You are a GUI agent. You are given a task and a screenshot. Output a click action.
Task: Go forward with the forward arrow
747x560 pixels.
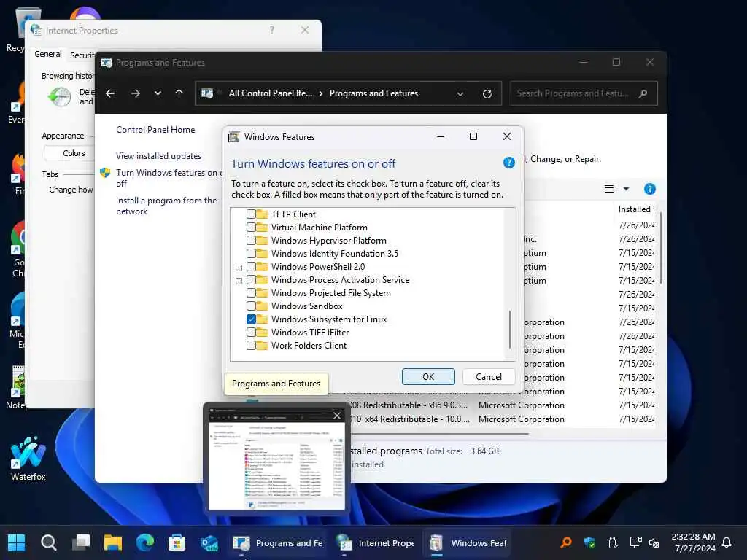pos(136,93)
